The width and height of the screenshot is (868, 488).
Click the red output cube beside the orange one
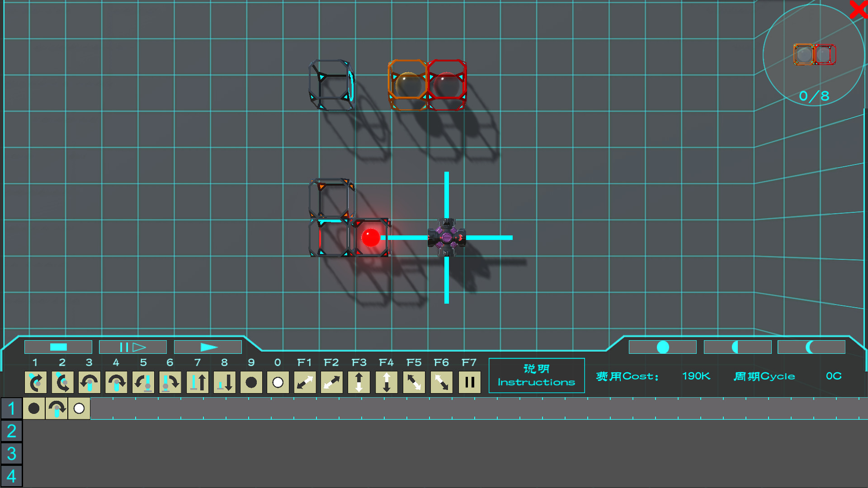(x=447, y=84)
